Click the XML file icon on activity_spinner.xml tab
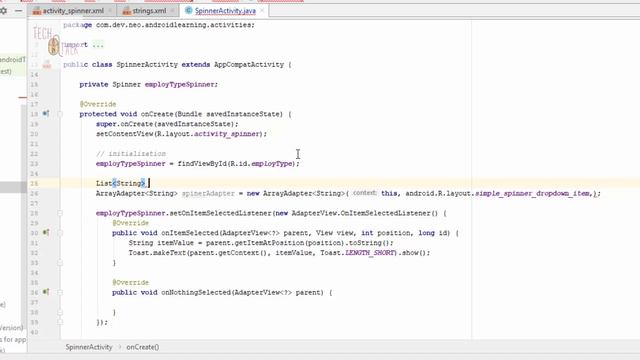The image size is (640, 360). (37, 11)
